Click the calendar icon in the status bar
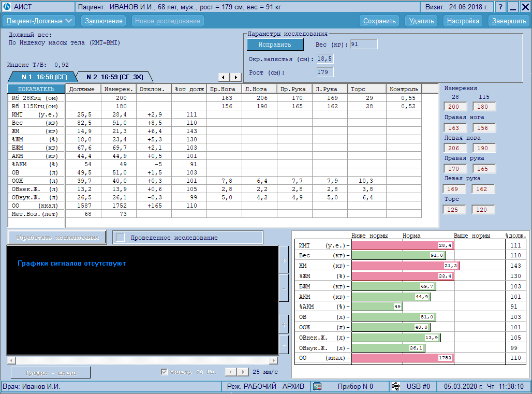532x394 pixels. 317,386
